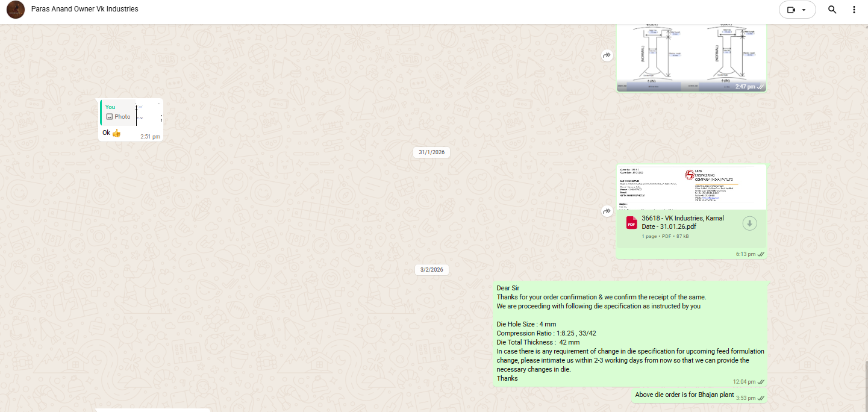
Task: Start a video call using camera icon
Action: coord(791,10)
